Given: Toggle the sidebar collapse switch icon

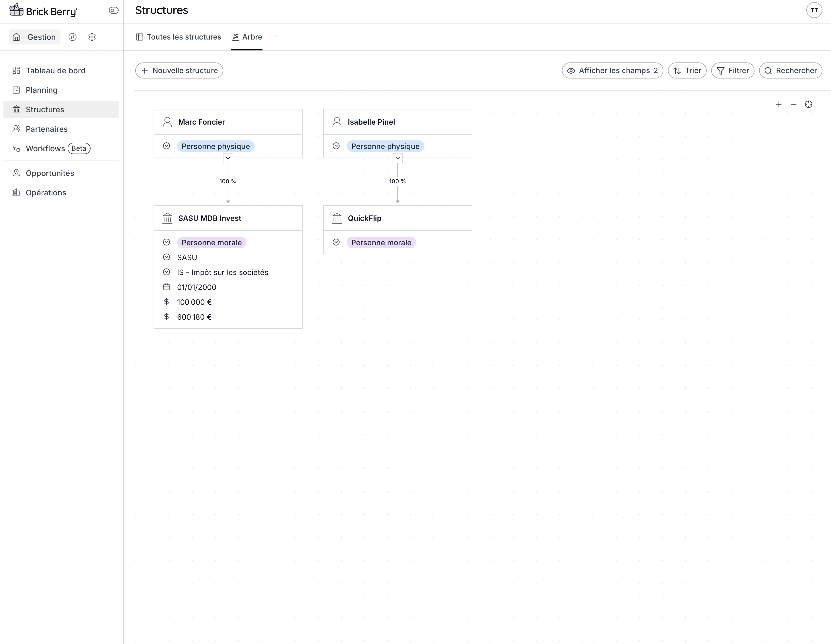Looking at the screenshot, I should click(x=113, y=10).
